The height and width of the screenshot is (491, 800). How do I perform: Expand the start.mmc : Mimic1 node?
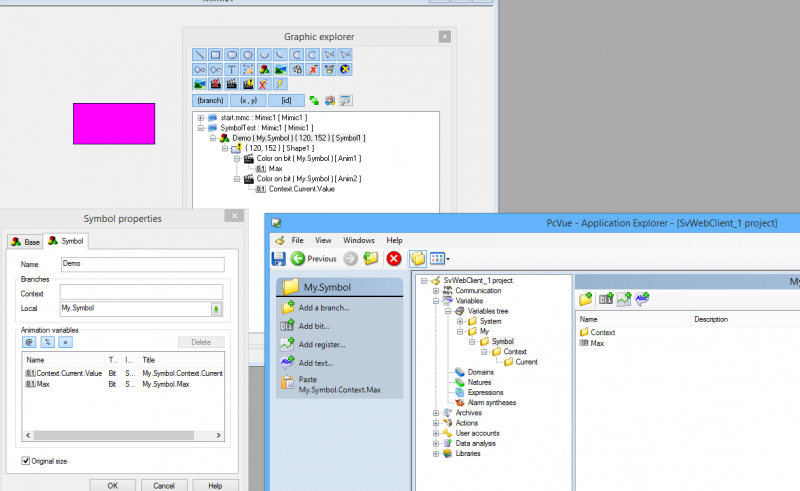pos(201,118)
